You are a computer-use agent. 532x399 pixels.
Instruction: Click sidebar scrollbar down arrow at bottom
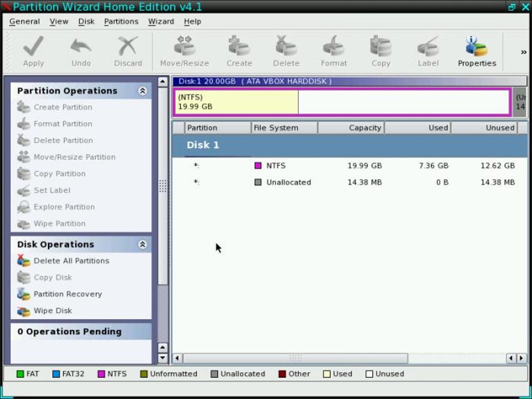tap(163, 358)
